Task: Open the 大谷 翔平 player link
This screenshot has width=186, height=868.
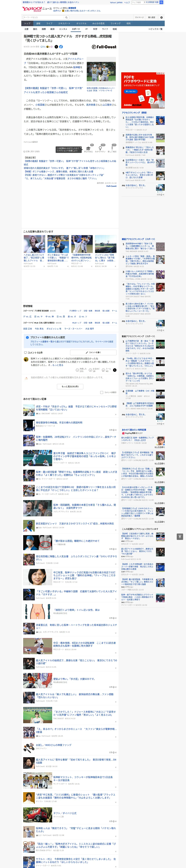Action: pos(90,329)
